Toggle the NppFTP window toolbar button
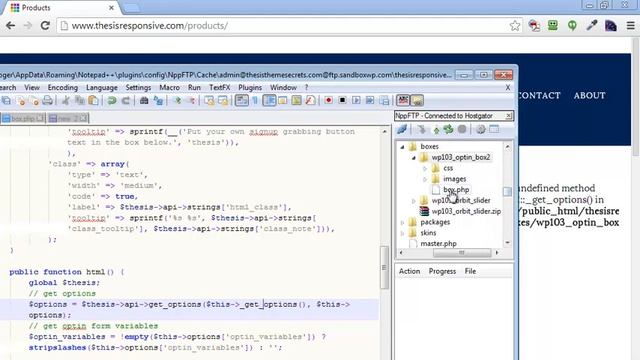 click(x=417, y=100)
